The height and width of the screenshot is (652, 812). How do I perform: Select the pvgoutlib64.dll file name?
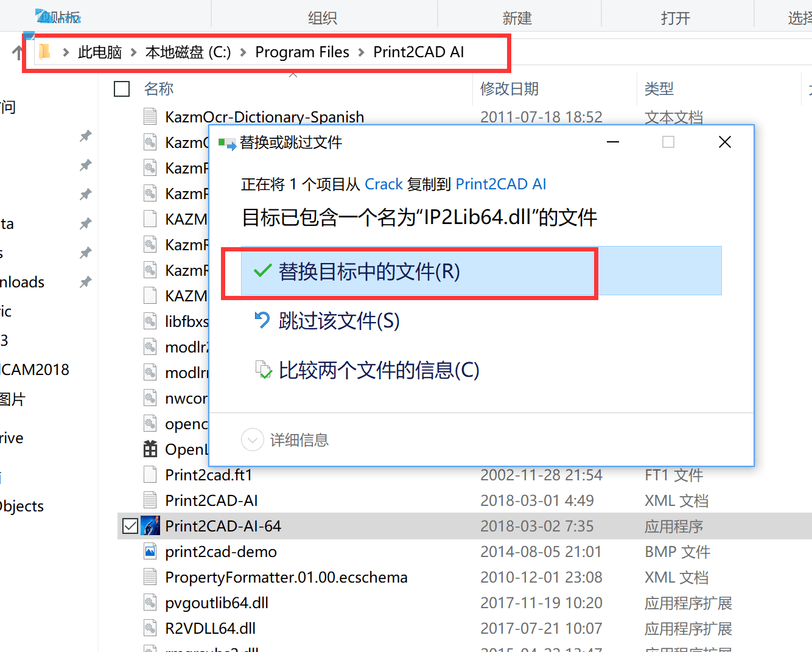[x=217, y=603]
